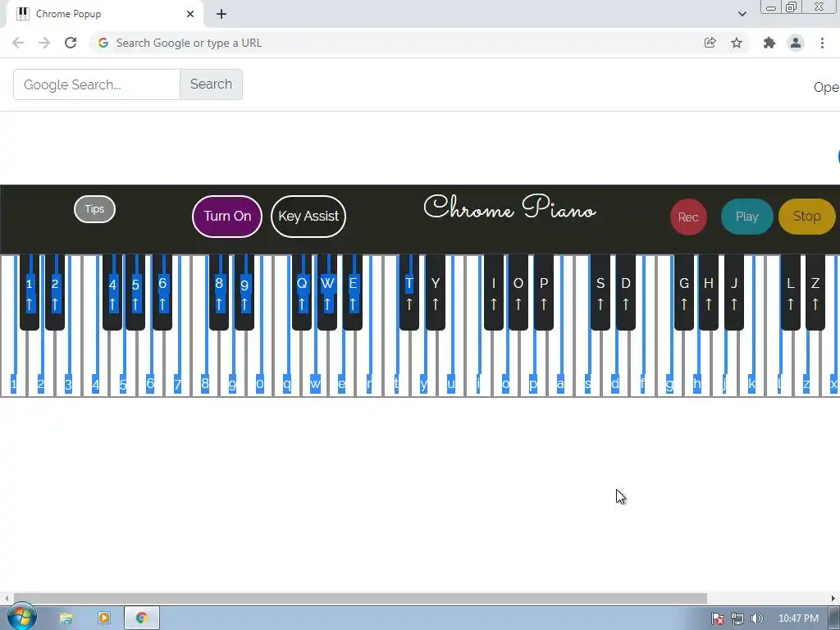Open the network tray icon

click(737, 619)
